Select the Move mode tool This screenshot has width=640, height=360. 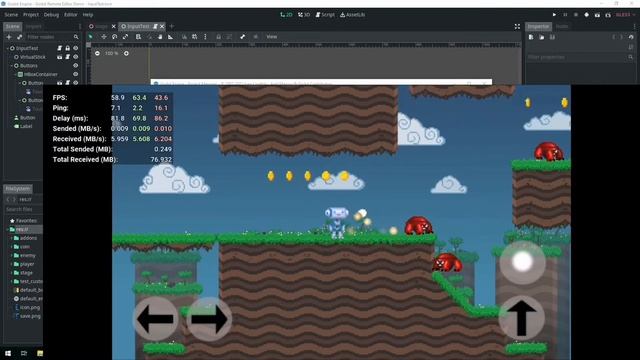[x=104, y=37]
